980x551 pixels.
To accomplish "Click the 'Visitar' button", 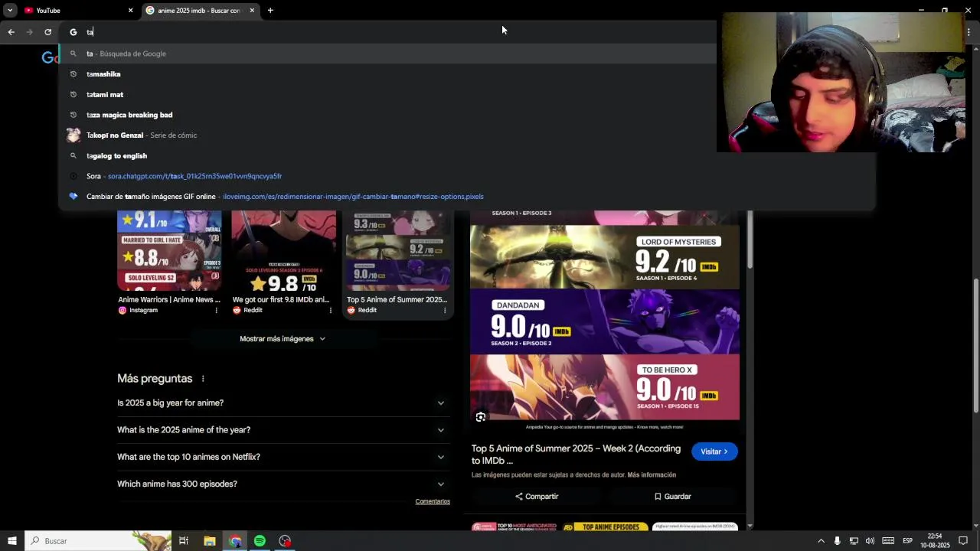I will [714, 452].
